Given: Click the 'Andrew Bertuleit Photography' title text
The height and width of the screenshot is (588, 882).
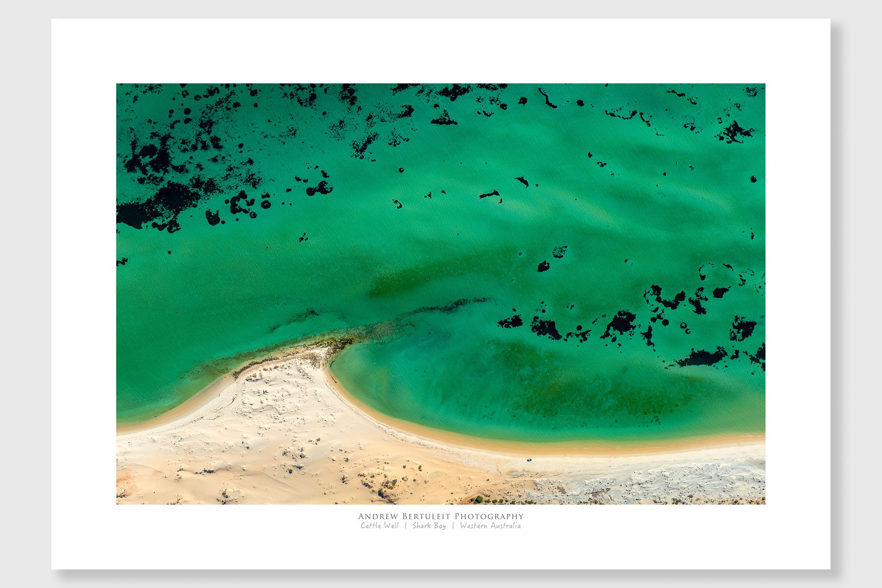Looking at the screenshot, I should 441,516.
